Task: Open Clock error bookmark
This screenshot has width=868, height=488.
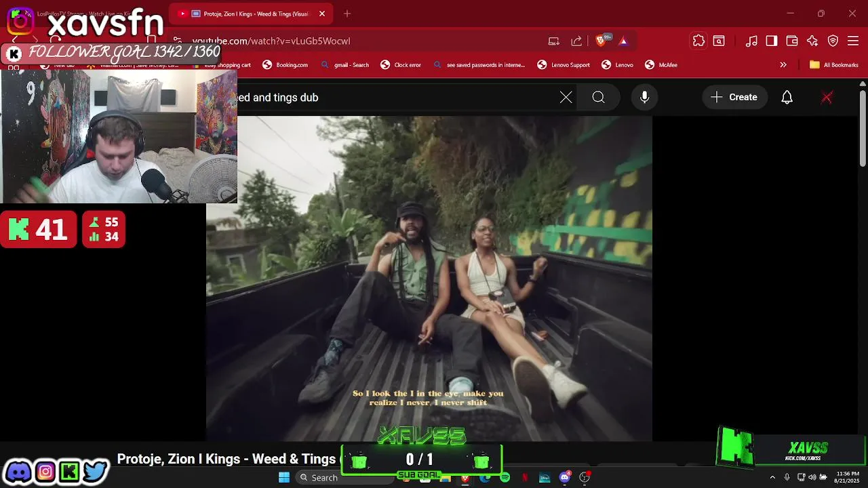Action: 401,65
